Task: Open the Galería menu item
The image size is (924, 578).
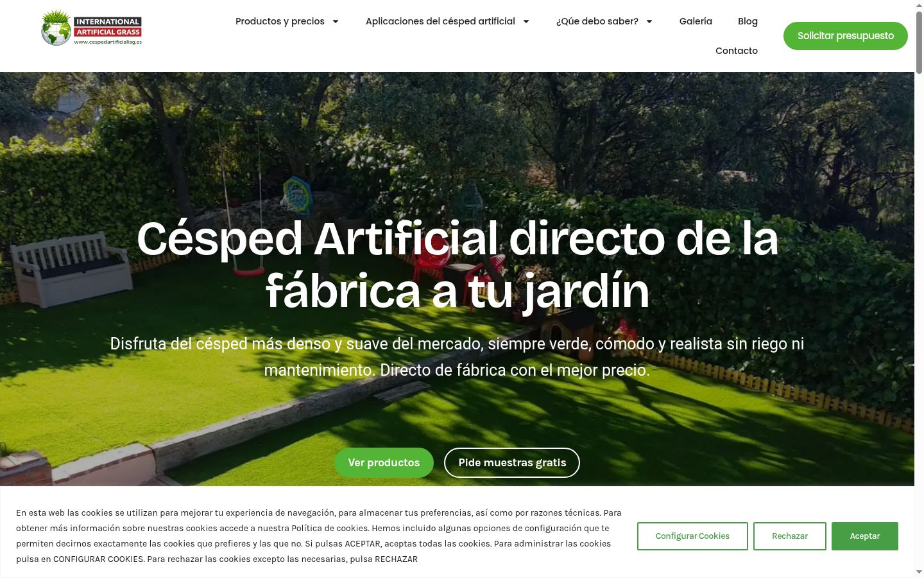Action: (696, 21)
